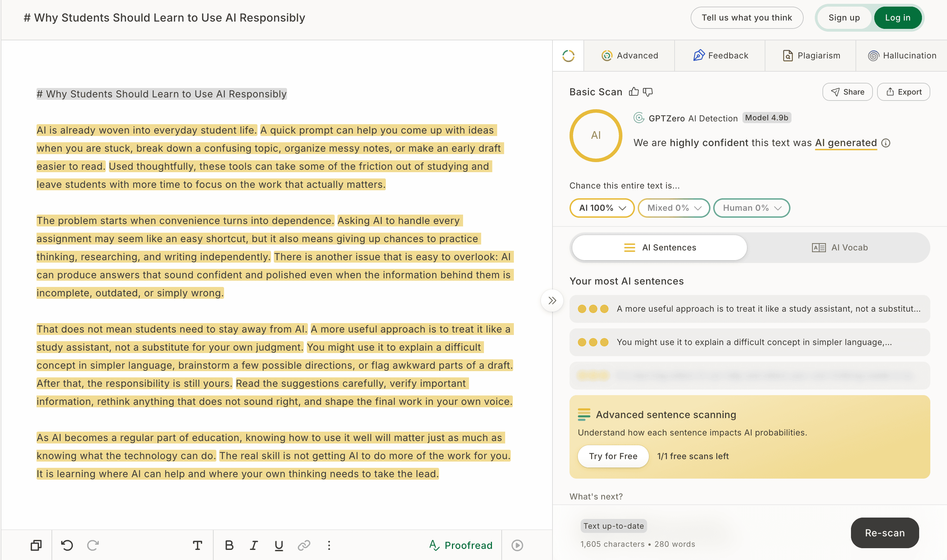The image size is (947, 560).
Task: Collapse the results panel with double chevron
Action: 552,301
